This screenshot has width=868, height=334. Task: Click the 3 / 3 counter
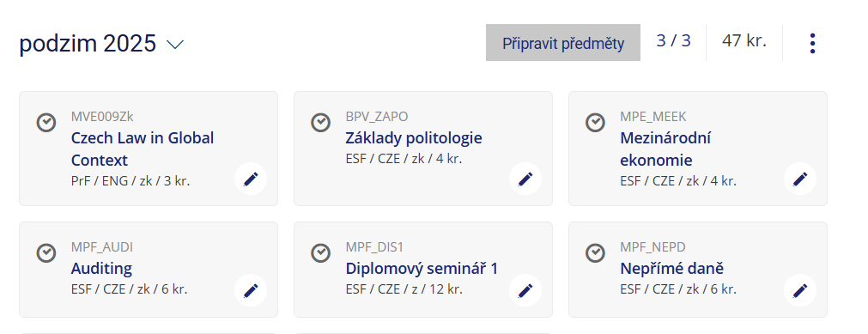[x=674, y=41]
